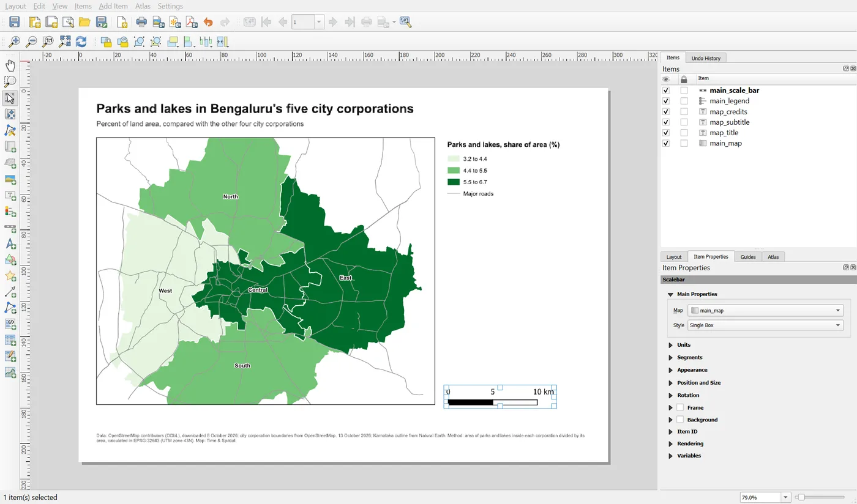Hide main_legend using its visibility checkbox
Viewport: 857px width, 504px height.
click(666, 101)
